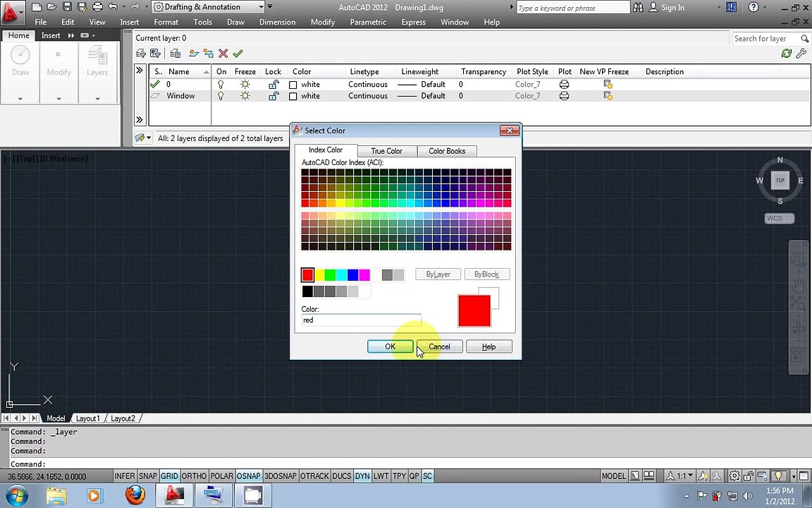
Task: Toggle OSNAP in the status bar
Action: (249, 476)
